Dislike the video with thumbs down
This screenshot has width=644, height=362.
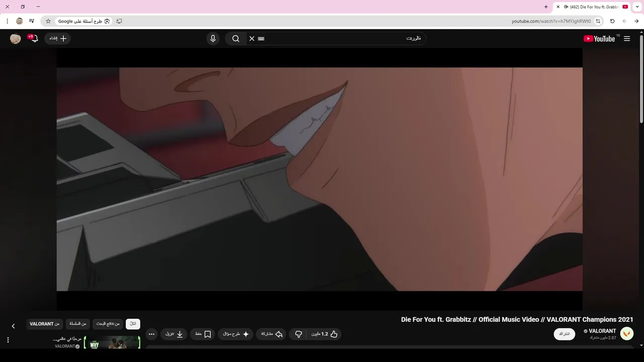(298, 334)
